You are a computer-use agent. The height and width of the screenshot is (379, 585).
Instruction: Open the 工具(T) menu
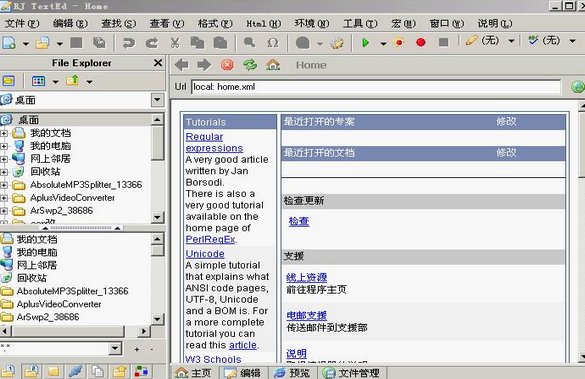pos(360,24)
